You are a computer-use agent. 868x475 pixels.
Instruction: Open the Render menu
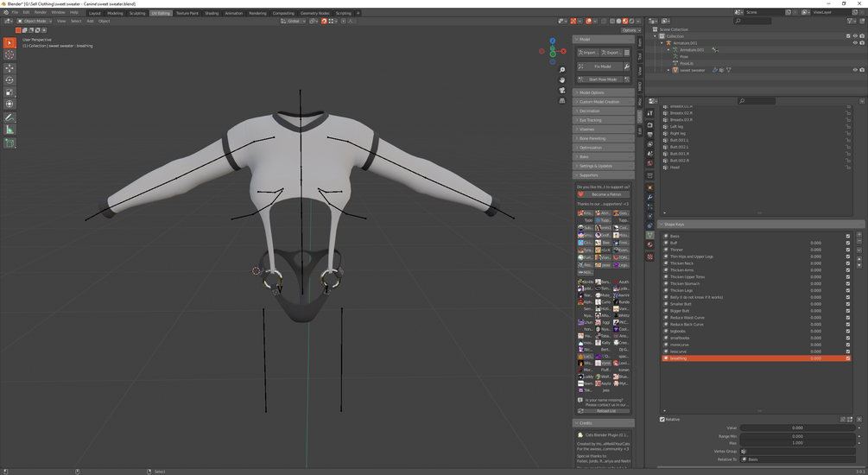point(41,12)
